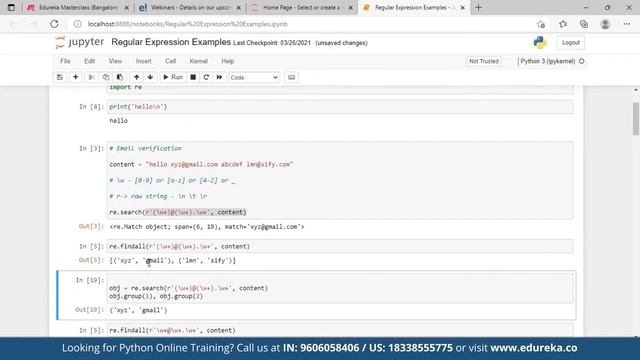Close the Home Page tab
Screen dimensions: 640x360
coord(350,8)
